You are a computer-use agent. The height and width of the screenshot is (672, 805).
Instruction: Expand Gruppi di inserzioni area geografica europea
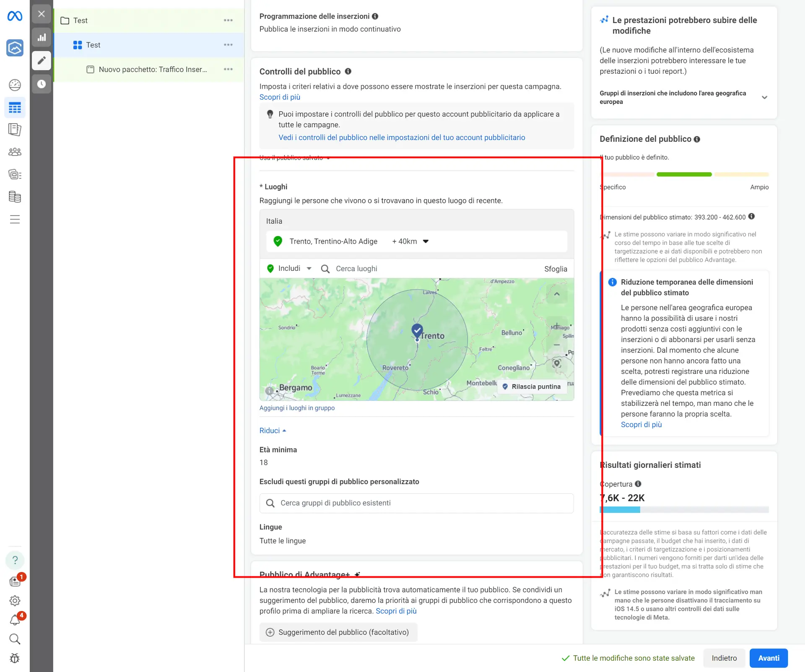coord(765,97)
